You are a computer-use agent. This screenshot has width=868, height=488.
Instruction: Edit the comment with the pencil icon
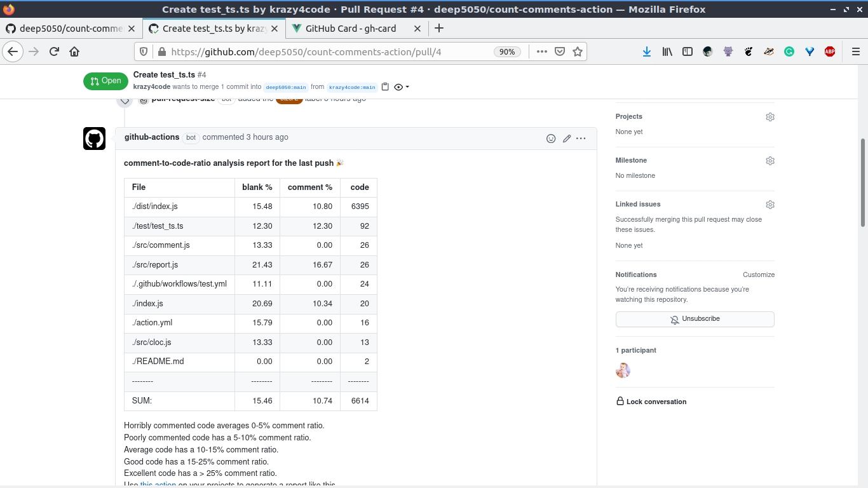(x=567, y=139)
